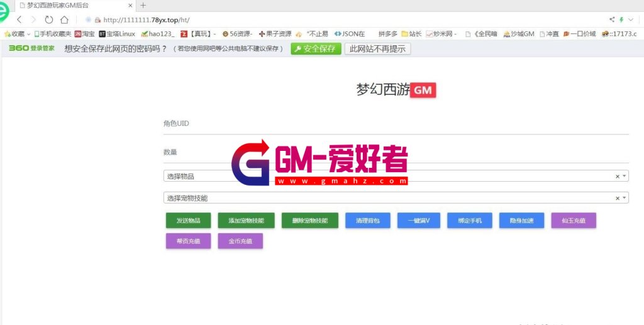
Task: Click the green 发送物品 button
Action: (x=189, y=221)
